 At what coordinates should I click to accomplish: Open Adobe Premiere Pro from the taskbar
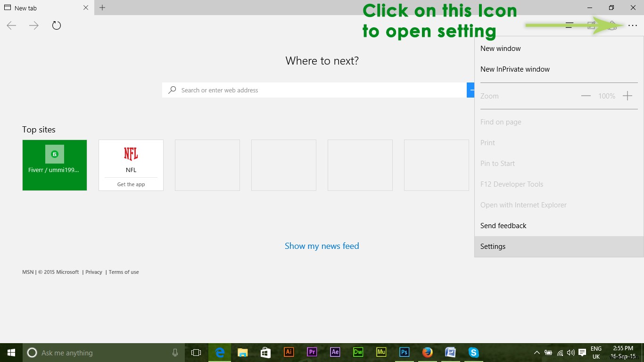[312, 352]
